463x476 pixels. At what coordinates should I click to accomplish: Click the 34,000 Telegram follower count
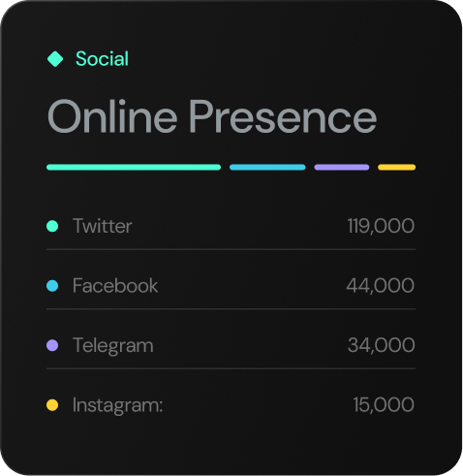pos(382,345)
